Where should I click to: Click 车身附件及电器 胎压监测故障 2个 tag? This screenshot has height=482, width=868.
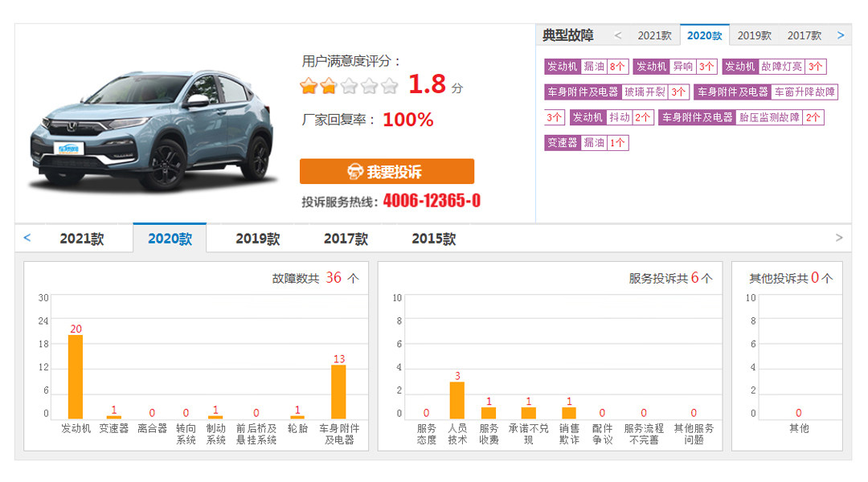741,117
